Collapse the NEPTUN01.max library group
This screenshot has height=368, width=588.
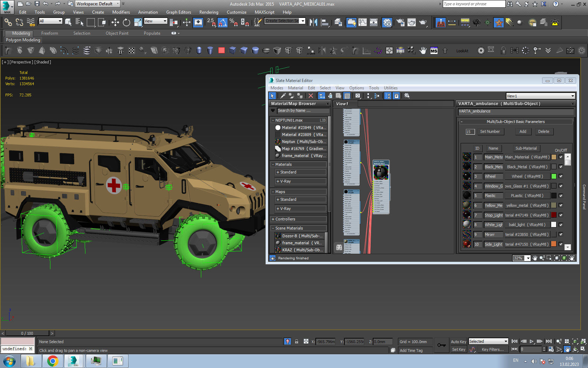(x=273, y=120)
